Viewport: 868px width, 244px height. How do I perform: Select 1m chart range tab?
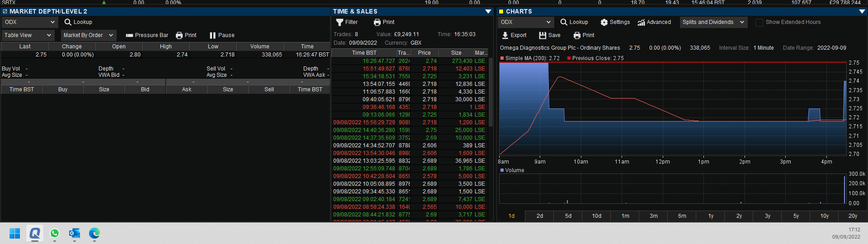tap(625, 216)
